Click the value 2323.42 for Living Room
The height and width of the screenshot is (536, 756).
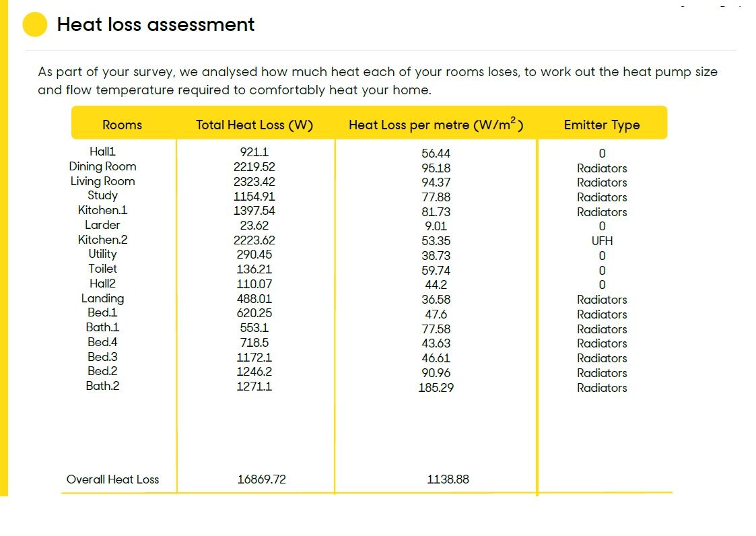(x=254, y=182)
